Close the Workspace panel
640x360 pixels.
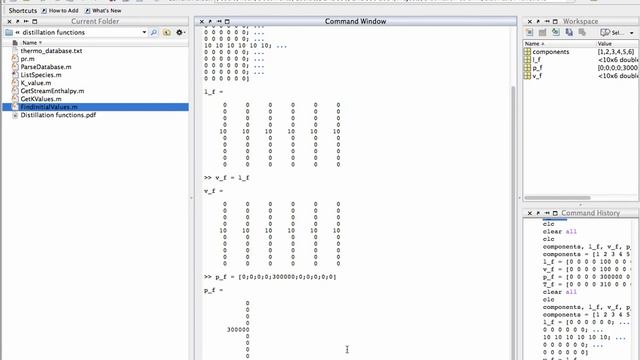coord(530,21)
